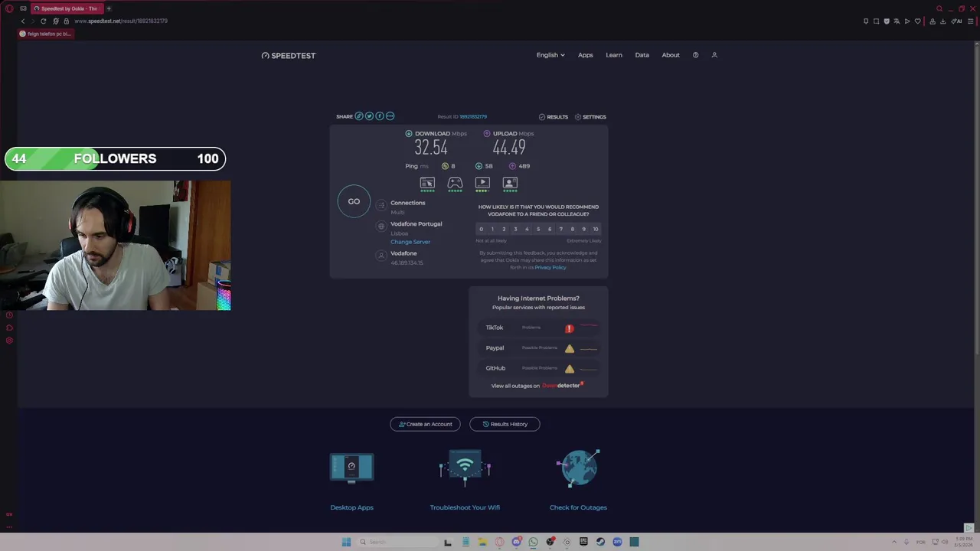This screenshot has height=551, width=980.
Task: Click the Change Server link
Action: coord(410,242)
